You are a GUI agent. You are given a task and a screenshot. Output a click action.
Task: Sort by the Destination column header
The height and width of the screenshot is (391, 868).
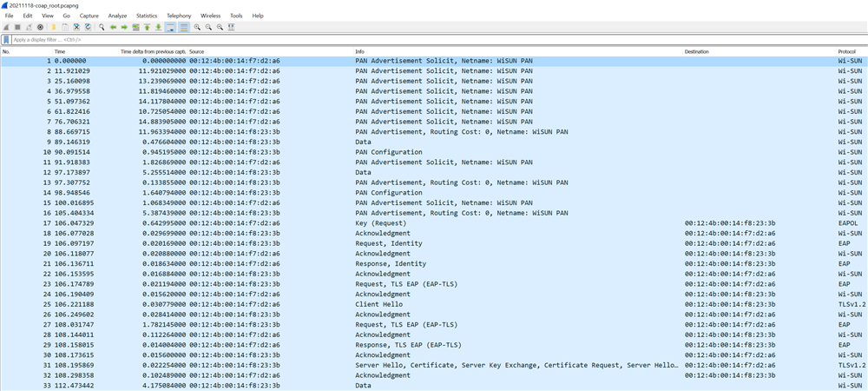[x=759, y=51]
